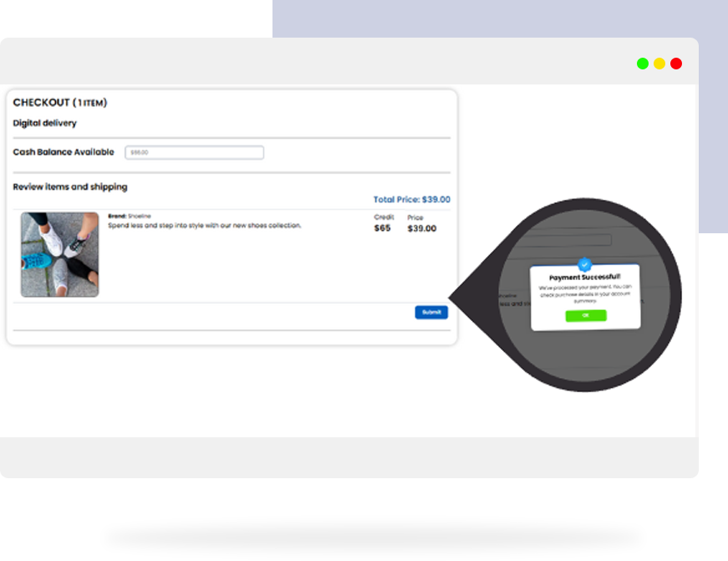Click the green window control dot
The image size is (728, 561).
point(642,64)
